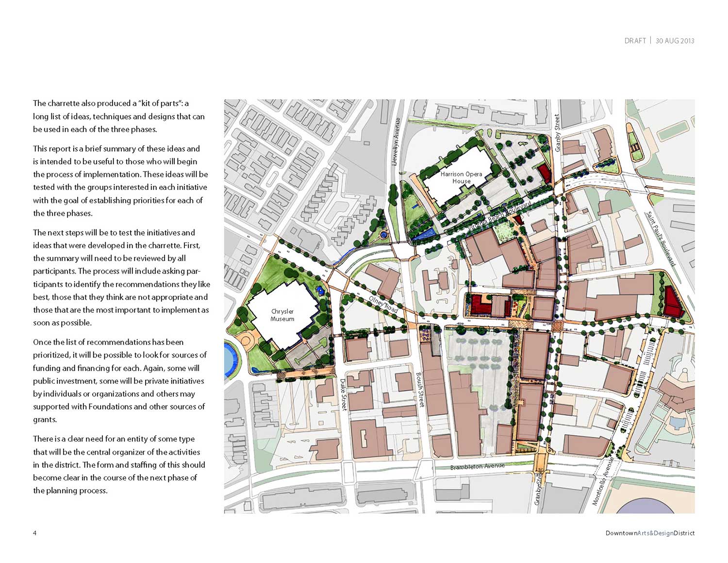The height and width of the screenshot is (563, 728).
Task: Select the Chrysler Museum building label
Action: (282, 315)
